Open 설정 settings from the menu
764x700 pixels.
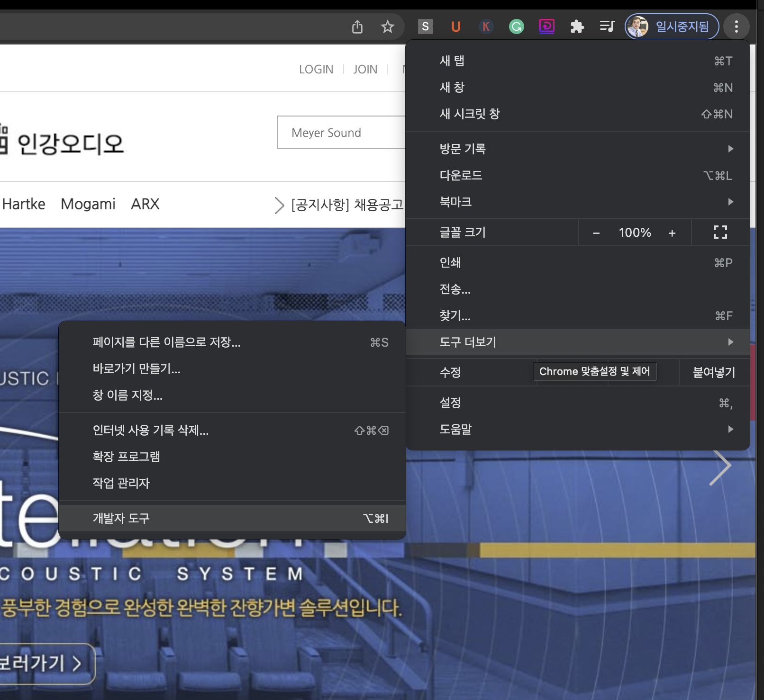coord(578,403)
